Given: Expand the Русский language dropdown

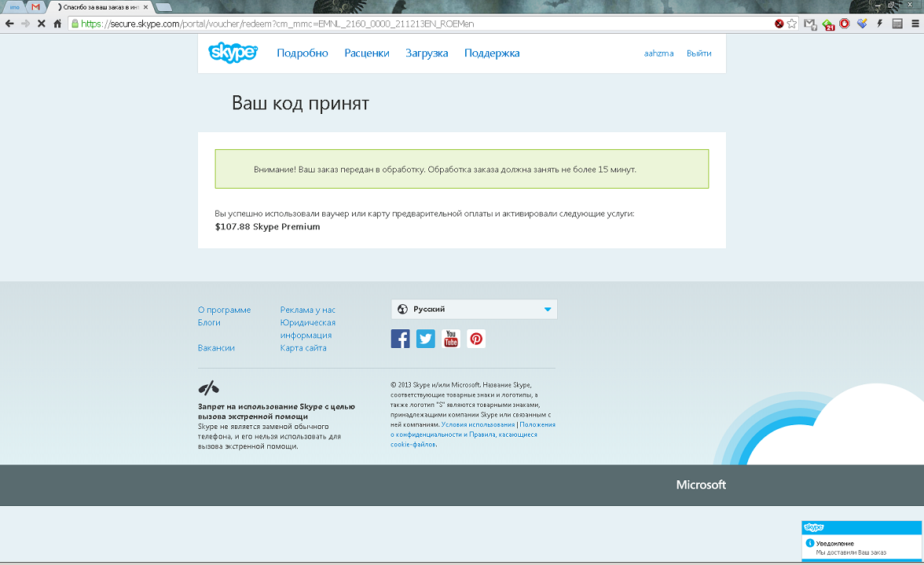Looking at the screenshot, I should tap(474, 310).
